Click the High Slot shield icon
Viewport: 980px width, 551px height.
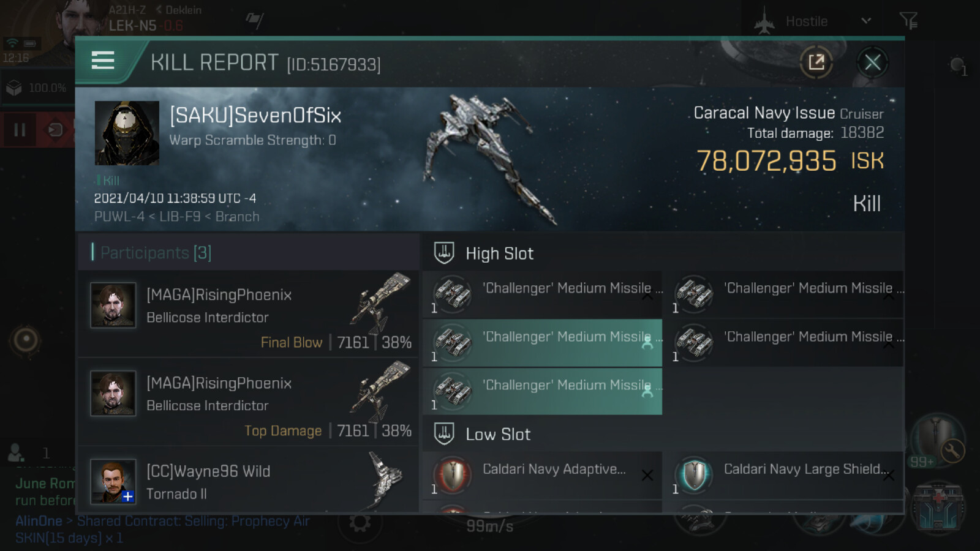point(444,253)
